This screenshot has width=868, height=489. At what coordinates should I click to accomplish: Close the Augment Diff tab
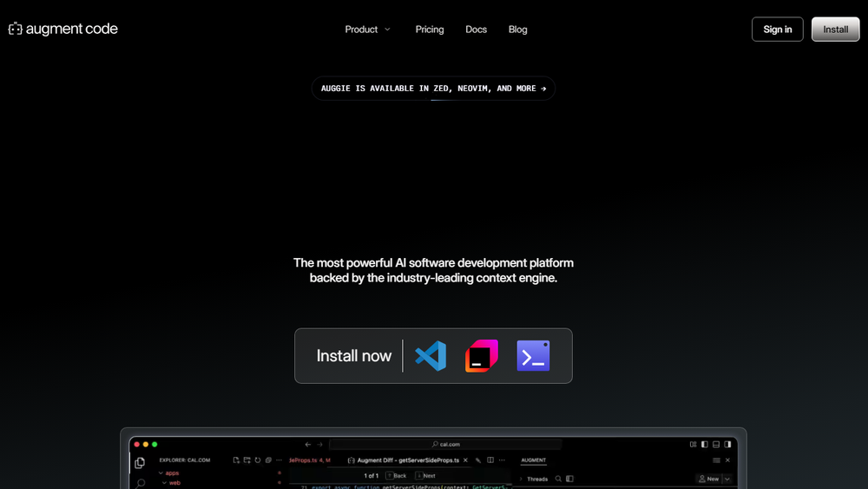coord(465,460)
